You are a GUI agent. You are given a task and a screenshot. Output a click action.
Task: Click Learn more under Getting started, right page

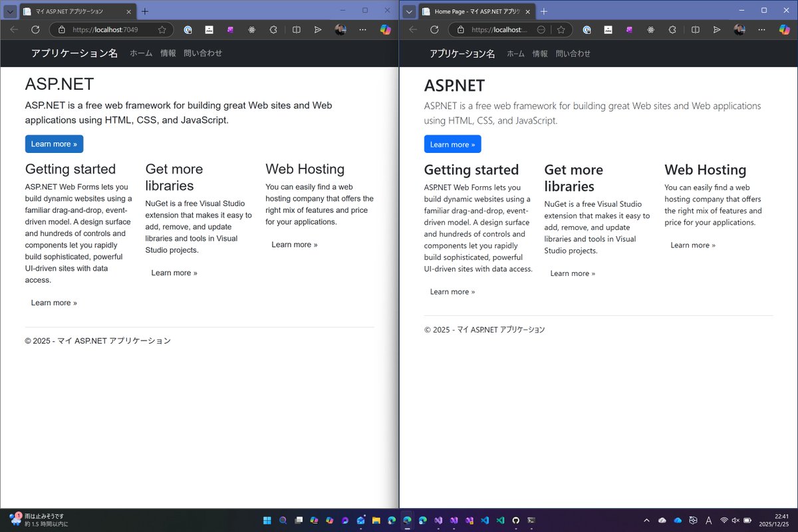[x=452, y=292]
